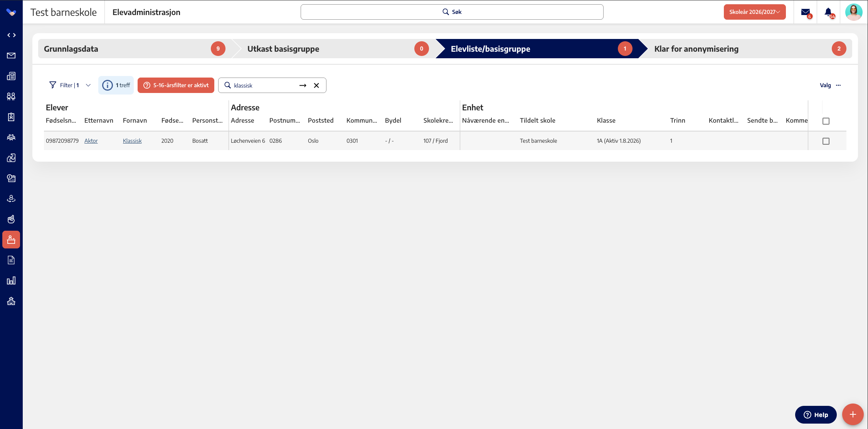Toggle the select-all header checkbox
The image size is (868, 429).
pos(826,121)
